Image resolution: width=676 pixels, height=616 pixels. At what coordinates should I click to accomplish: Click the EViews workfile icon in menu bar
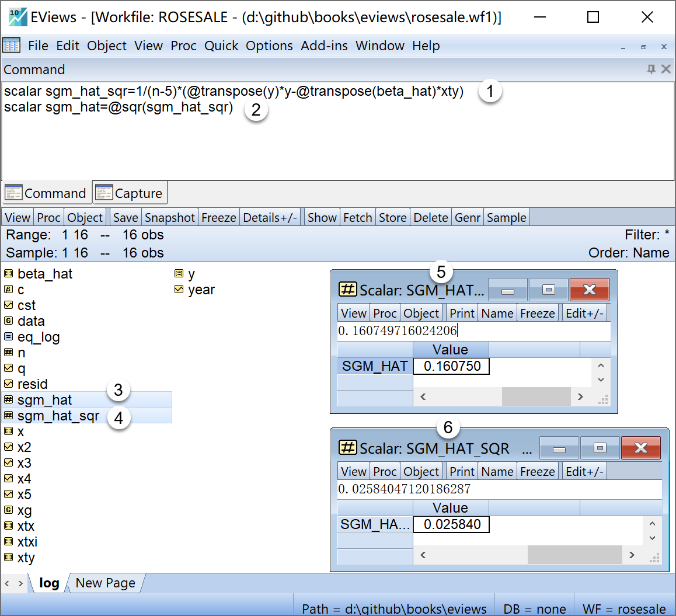tap(11, 46)
